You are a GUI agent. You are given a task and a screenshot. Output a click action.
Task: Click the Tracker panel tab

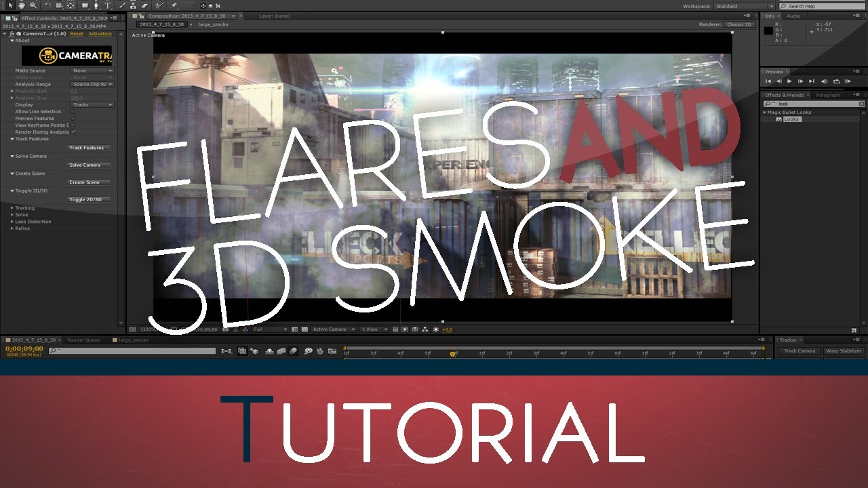(x=788, y=340)
